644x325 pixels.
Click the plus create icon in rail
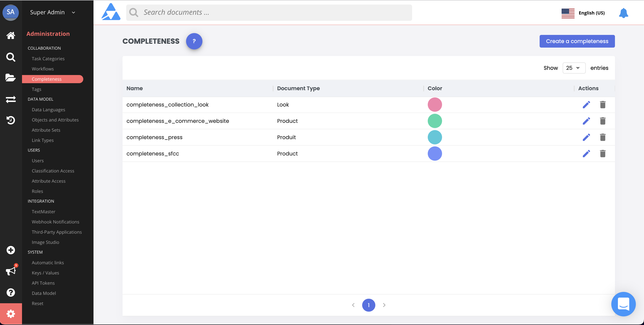tap(10, 250)
